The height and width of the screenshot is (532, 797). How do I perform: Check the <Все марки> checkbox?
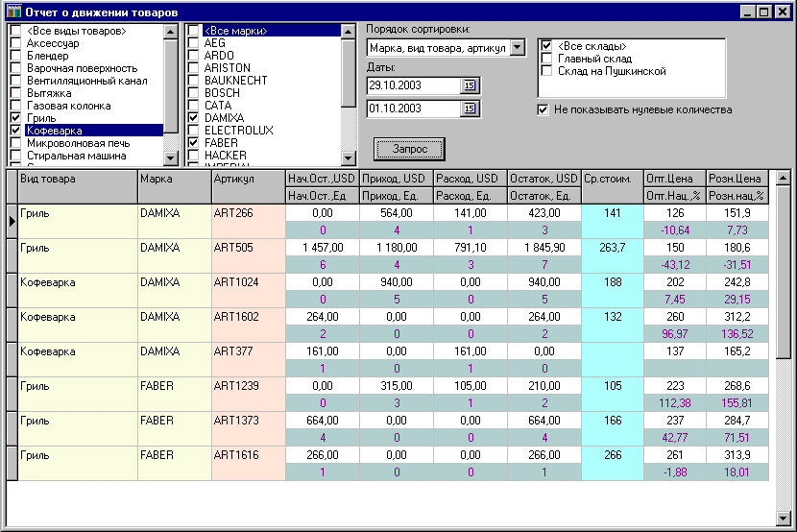pos(193,31)
